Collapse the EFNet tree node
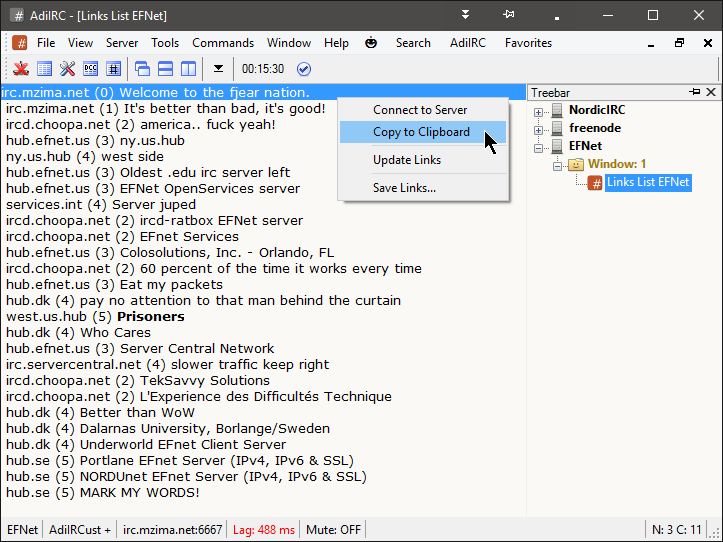Image resolution: width=723 pixels, height=542 pixels. (538, 148)
